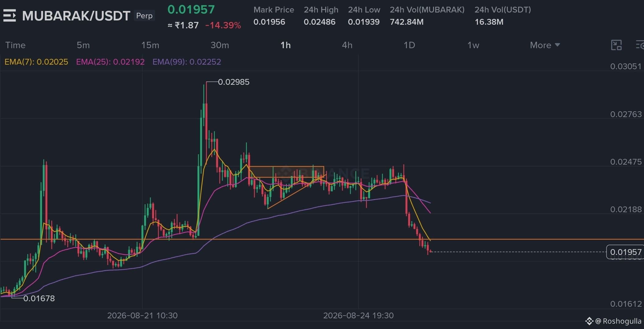Select the 1h interval tab
This screenshot has width=644, height=329.
[x=286, y=45]
